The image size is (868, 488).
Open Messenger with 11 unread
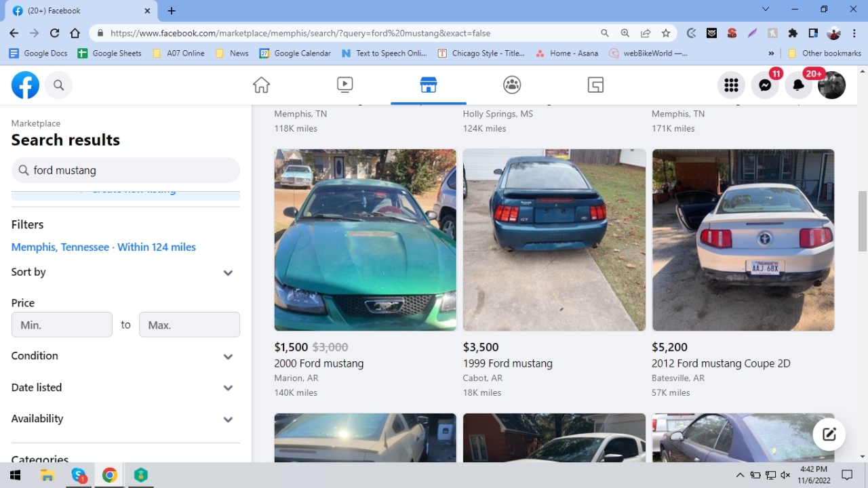pos(765,85)
